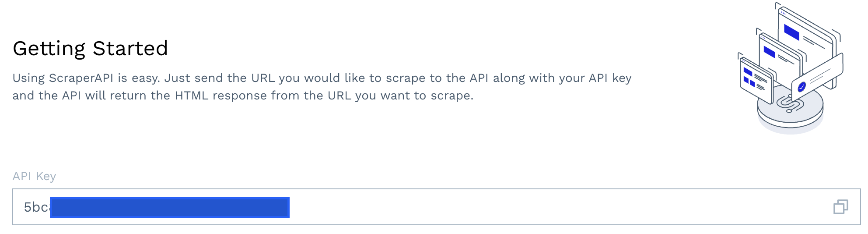Copy the API key with the clipboard icon
Viewport: 868px width, 234px height.
click(840, 207)
